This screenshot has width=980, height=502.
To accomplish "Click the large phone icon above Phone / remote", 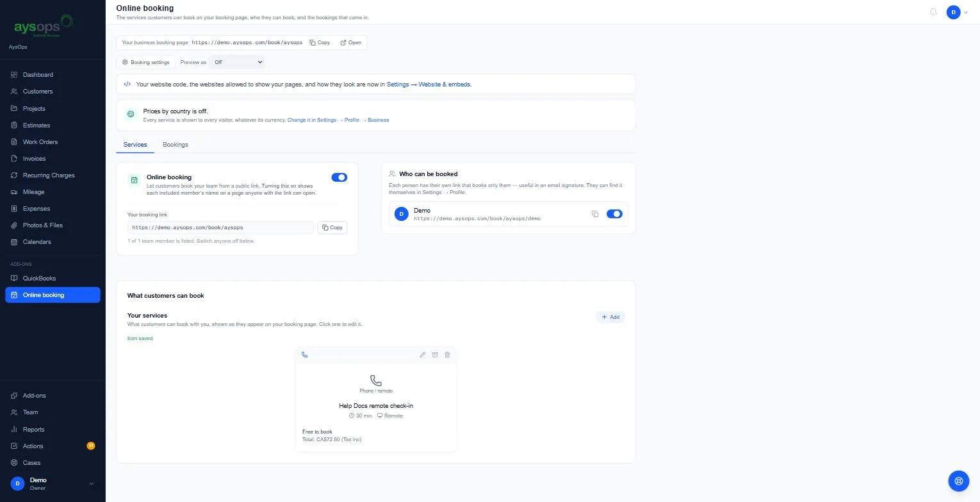I will pos(376,380).
